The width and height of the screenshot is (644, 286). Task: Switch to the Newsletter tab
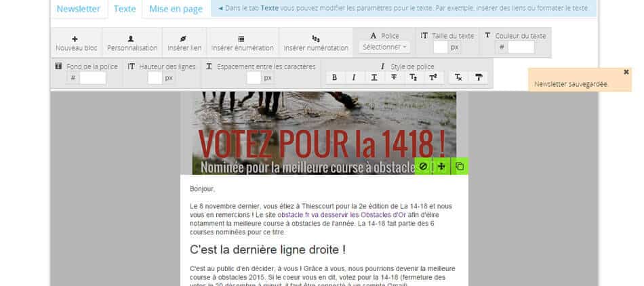click(79, 9)
